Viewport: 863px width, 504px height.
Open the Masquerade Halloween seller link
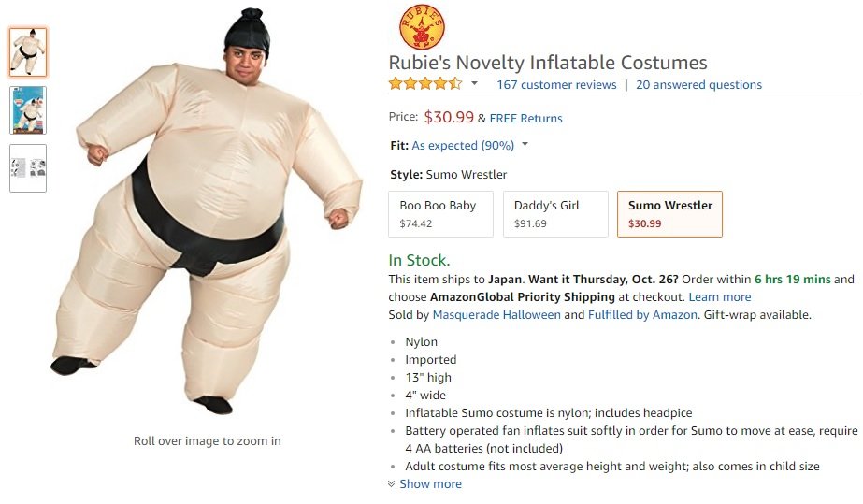point(496,315)
